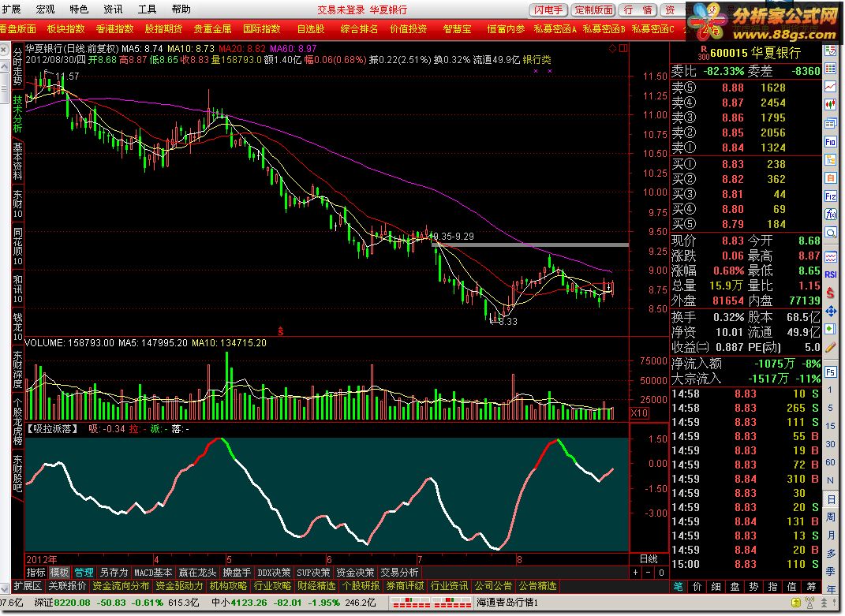Click the 0 reset button under chart

point(661,573)
